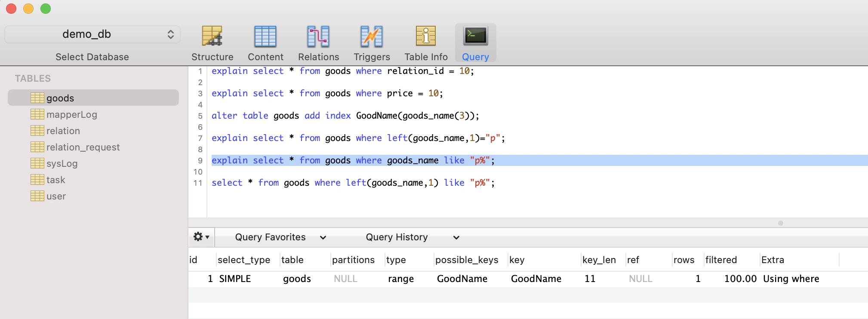The height and width of the screenshot is (319, 868).
Task: Select the goods table name
Action: point(60,98)
